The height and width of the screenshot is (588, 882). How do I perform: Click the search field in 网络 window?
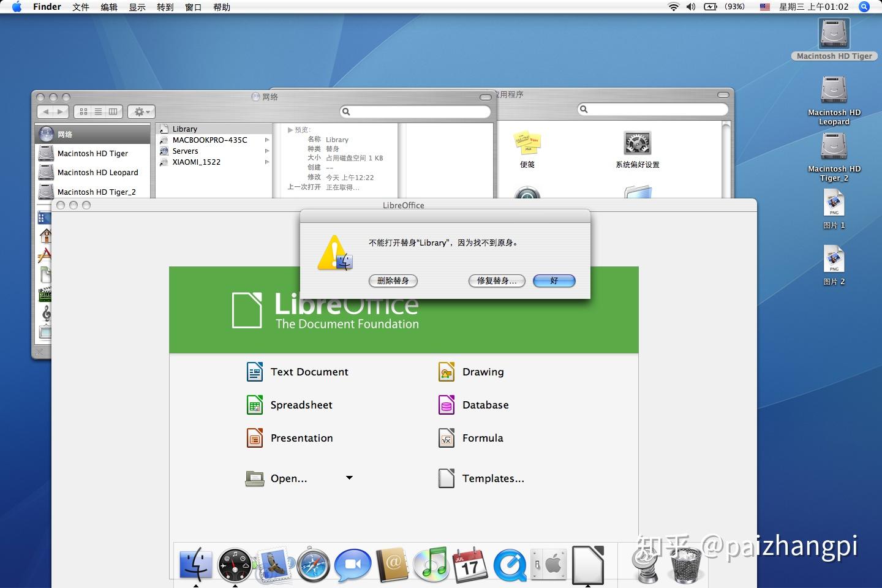(415, 111)
